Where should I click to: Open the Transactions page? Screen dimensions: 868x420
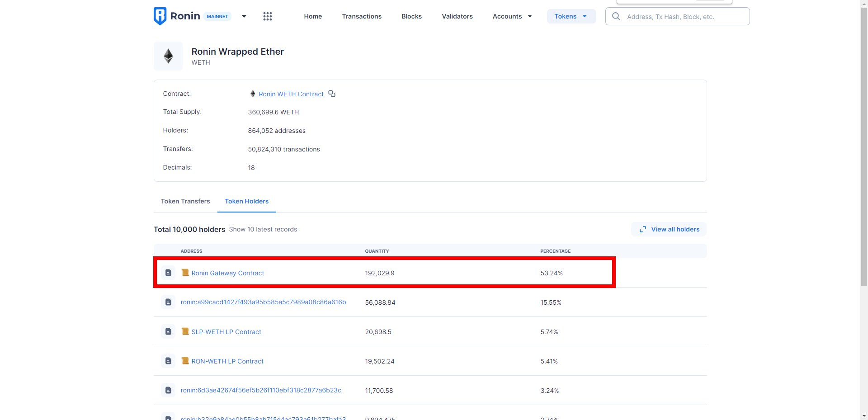362,16
